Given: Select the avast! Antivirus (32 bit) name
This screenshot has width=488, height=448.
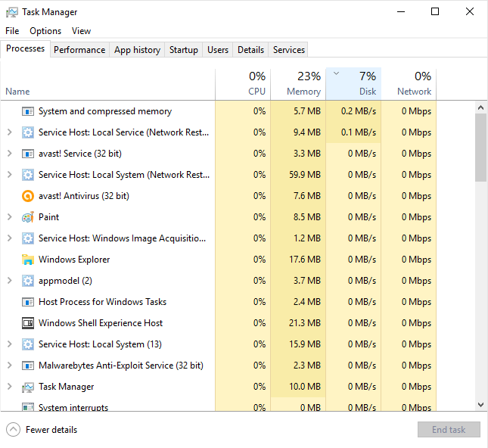Looking at the screenshot, I should pos(84,196).
